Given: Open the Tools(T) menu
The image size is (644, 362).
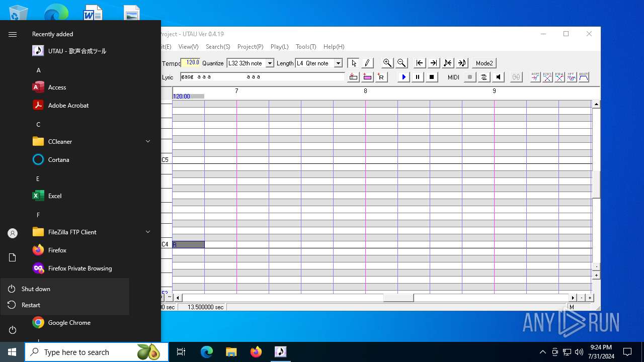Looking at the screenshot, I should pyautogui.click(x=306, y=46).
